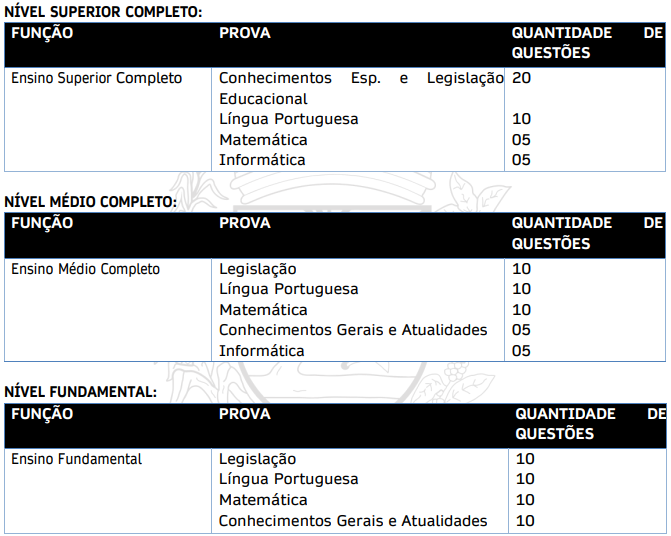Click the NÍVEL SUPERIOR COMPLETO heading
Viewport: 671px width, 536px height.
pos(103,11)
